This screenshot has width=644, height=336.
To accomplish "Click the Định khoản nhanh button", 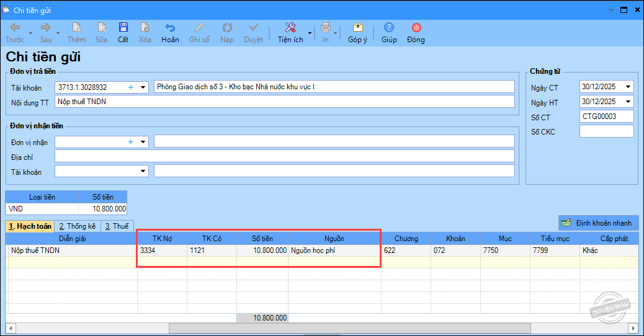I will [x=598, y=223].
